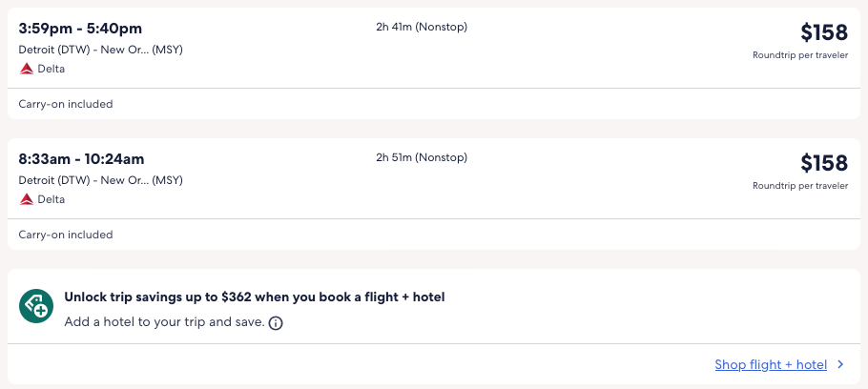Click Roundtrip per traveler on the 8:33am flight

(799, 186)
